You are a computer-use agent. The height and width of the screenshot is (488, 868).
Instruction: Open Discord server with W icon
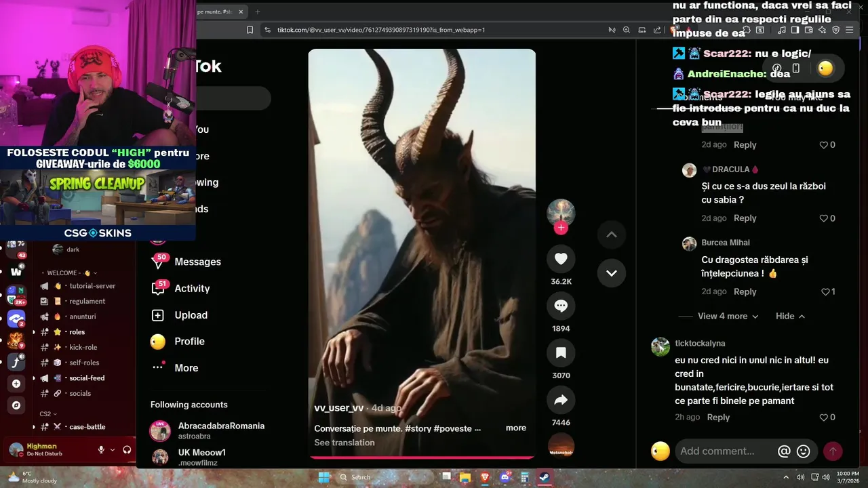16,272
